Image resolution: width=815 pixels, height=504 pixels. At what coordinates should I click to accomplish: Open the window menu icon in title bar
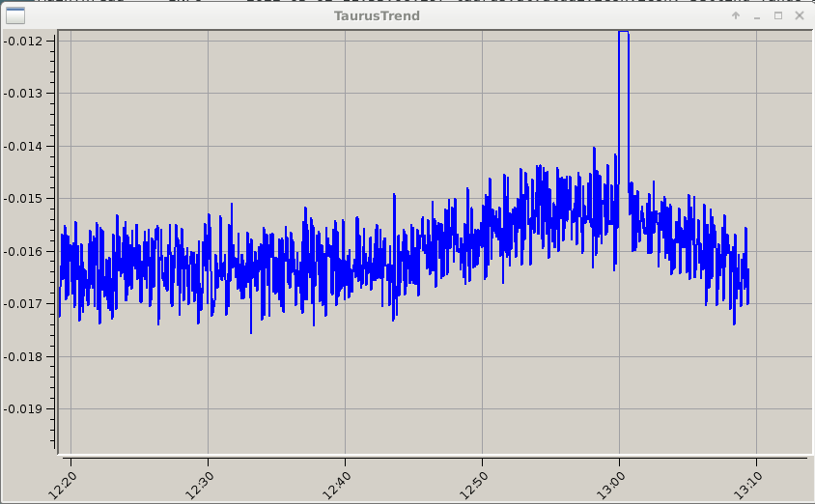[14, 15]
